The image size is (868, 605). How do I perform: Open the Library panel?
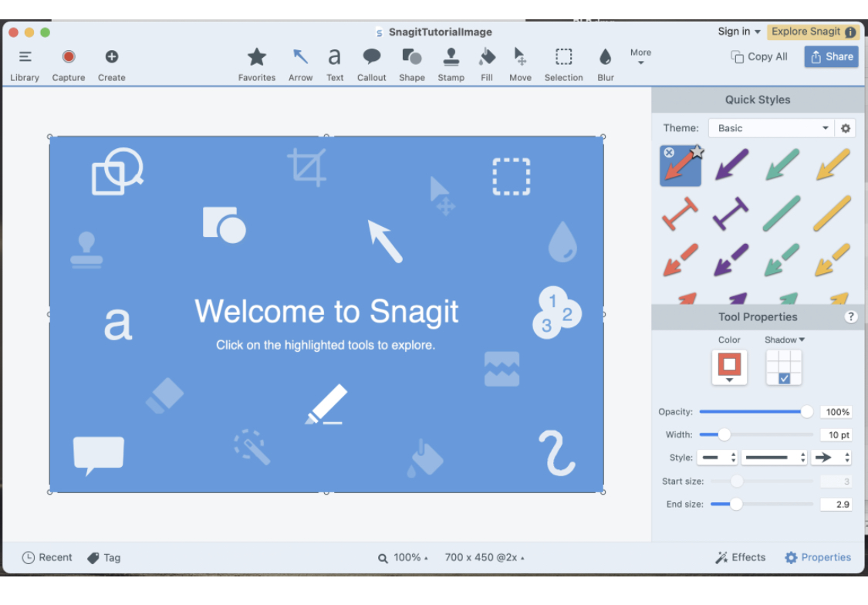[25, 65]
